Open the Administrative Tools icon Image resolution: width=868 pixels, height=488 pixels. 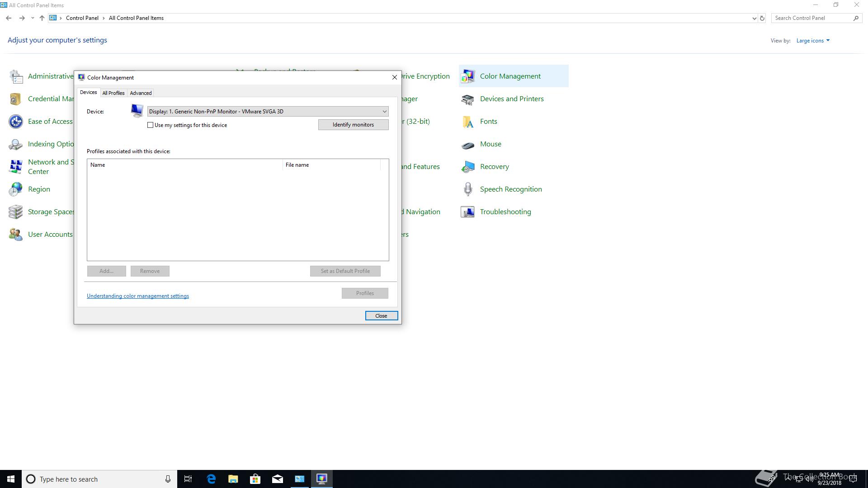tap(16, 76)
